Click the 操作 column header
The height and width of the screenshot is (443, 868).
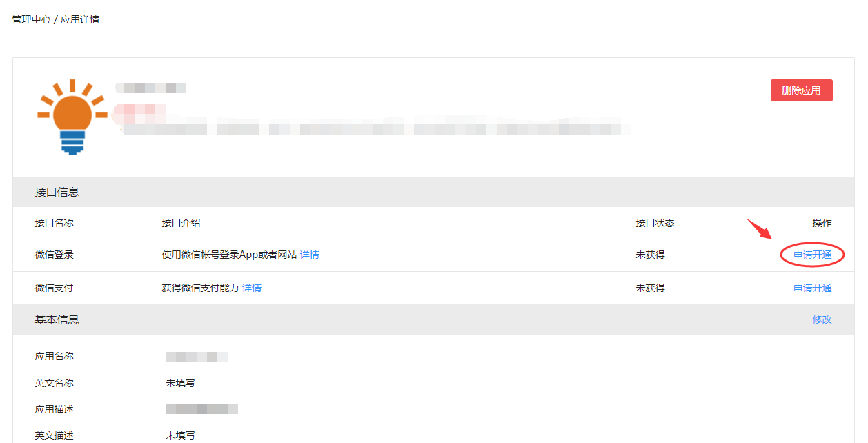click(822, 223)
